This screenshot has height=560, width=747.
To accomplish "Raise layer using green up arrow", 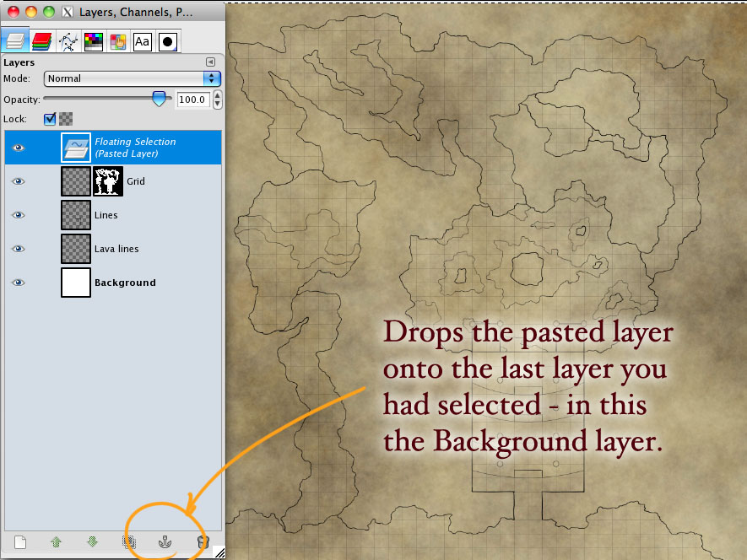I will pyautogui.click(x=57, y=542).
